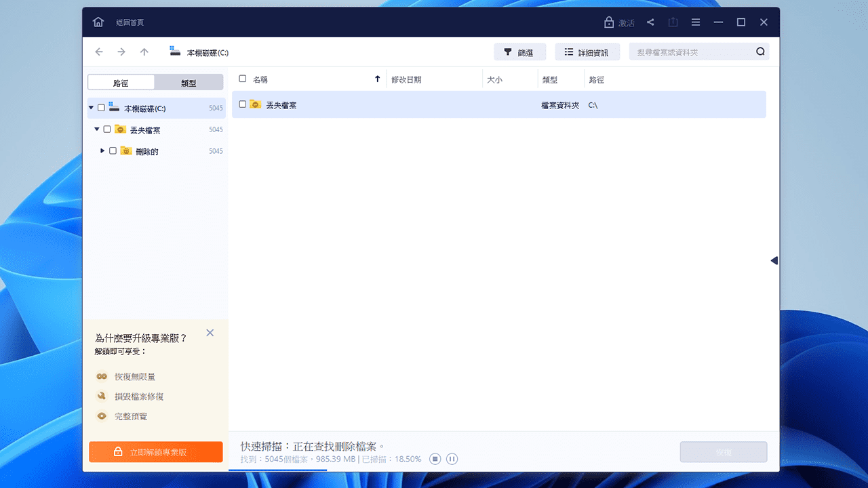Viewport: 868px width, 488px height.
Task: Click the 立即解鎖專業版 upgrade button
Action: tap(155, 451)
